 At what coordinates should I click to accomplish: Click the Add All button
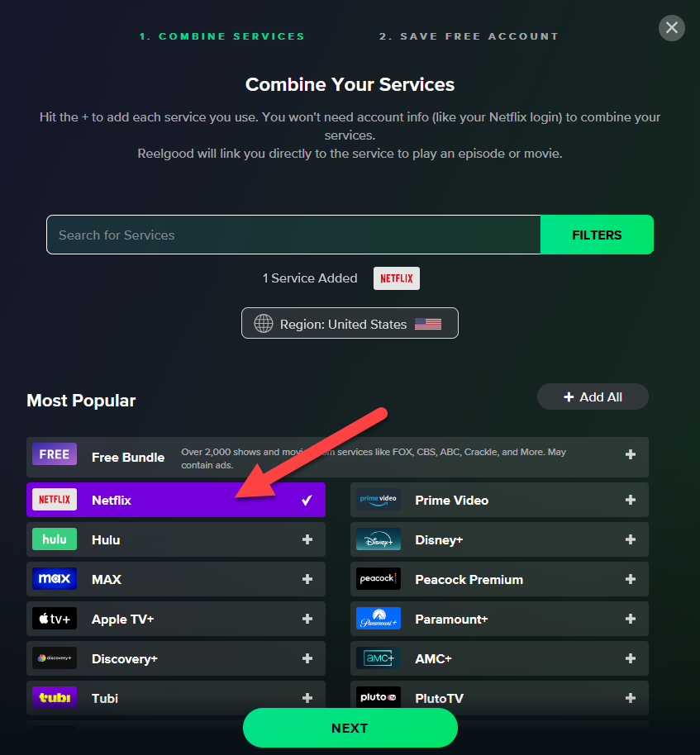point(593,396)
